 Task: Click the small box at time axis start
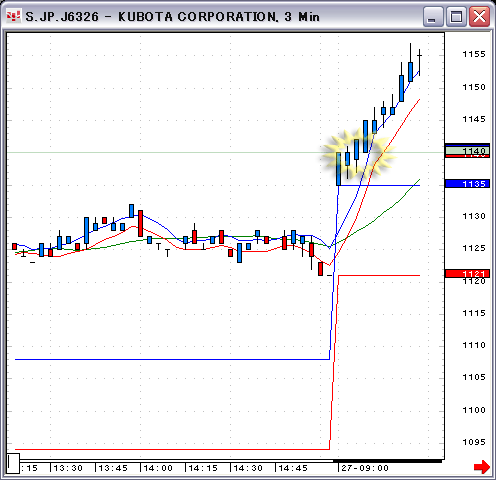[13, 463]
